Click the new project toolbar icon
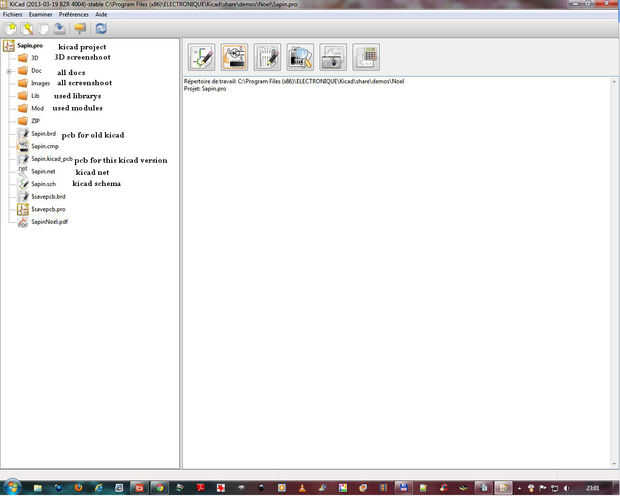 click(11, 28)
